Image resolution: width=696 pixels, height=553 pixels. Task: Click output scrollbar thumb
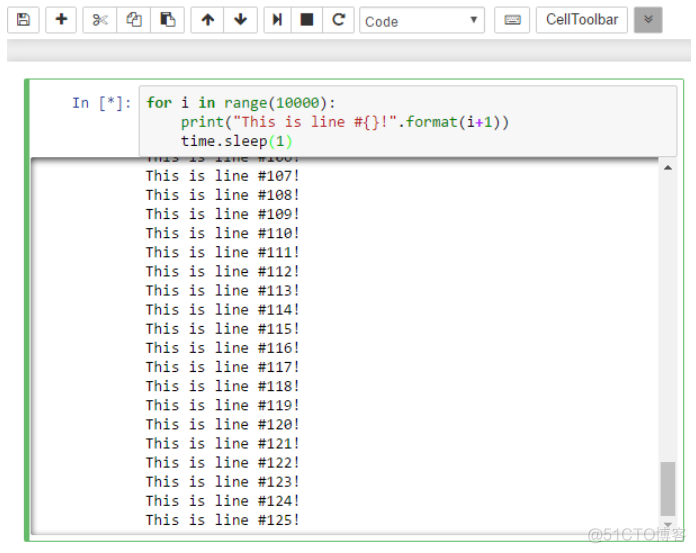click(x=668, y=489)
